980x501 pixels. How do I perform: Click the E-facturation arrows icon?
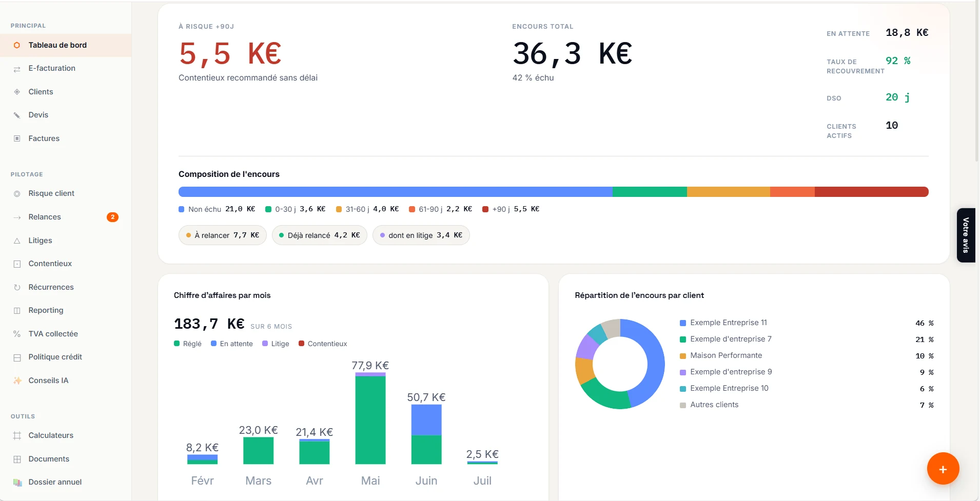pyautogui.click(x=17, y=69)
